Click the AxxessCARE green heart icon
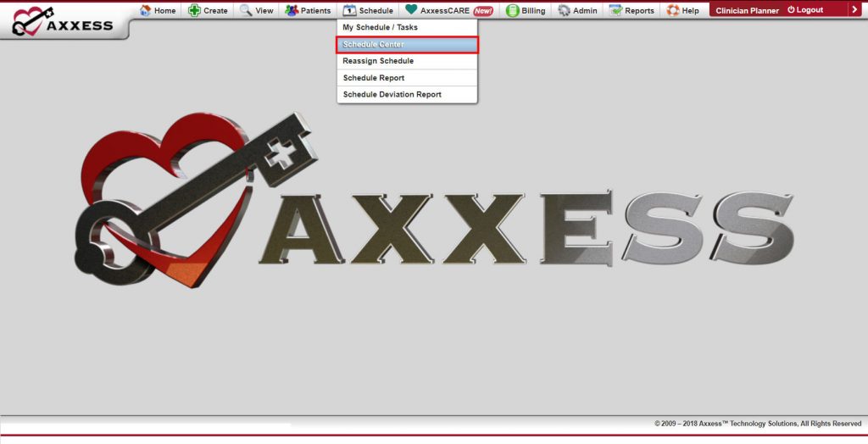 (x=411, y=9)
